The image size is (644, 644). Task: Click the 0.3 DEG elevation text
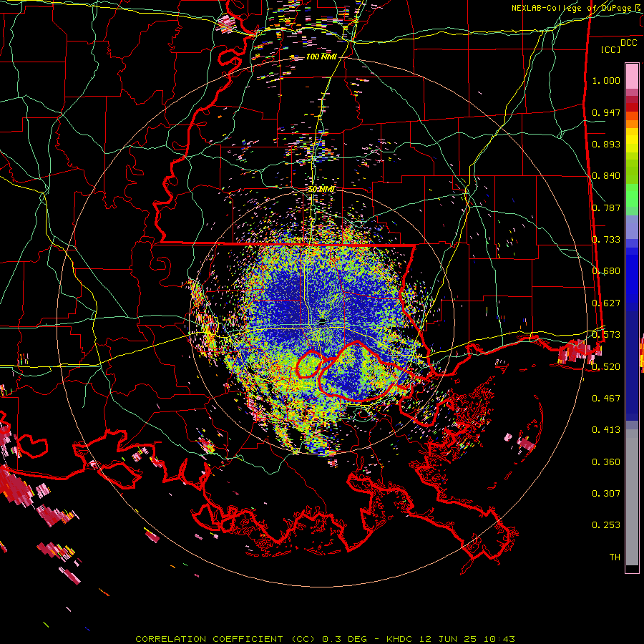(x=344, y=639)
